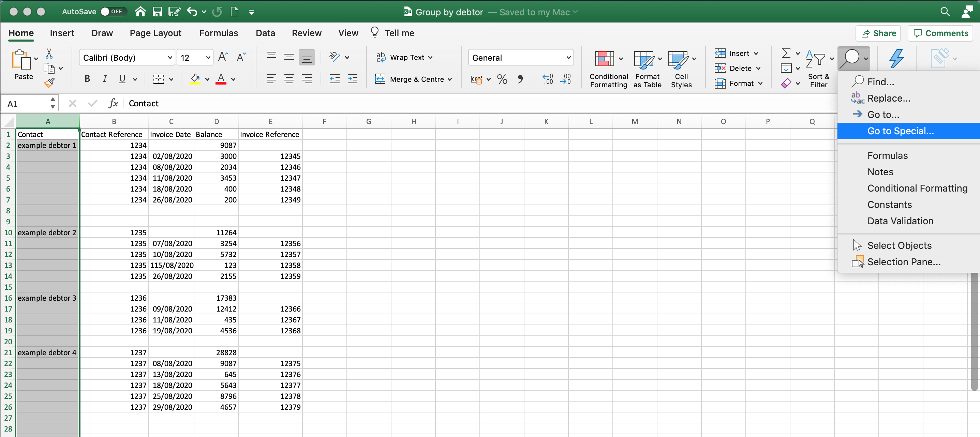Switch to the Insert tab
Screen dimensions: 980x437
point(62,33)
